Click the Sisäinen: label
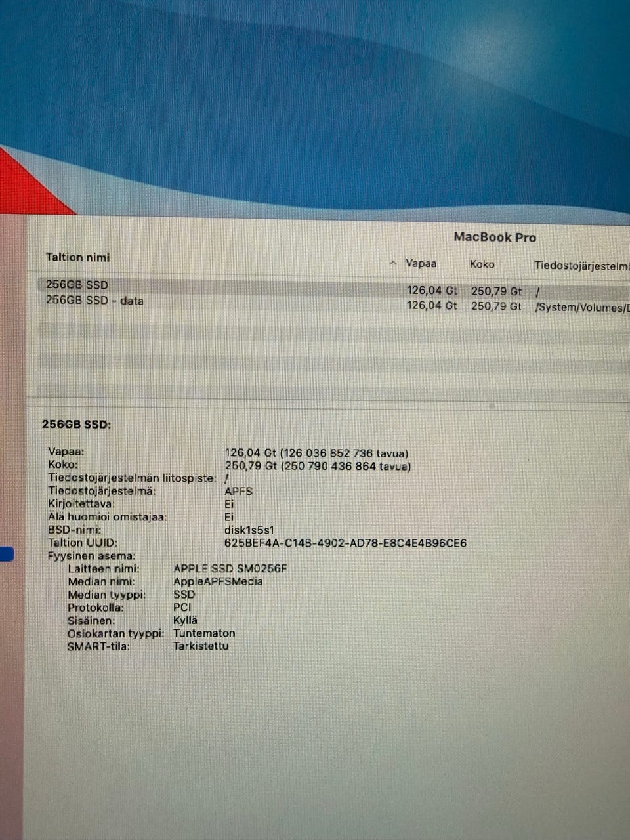The image size is (630, 840). [91, 620]
